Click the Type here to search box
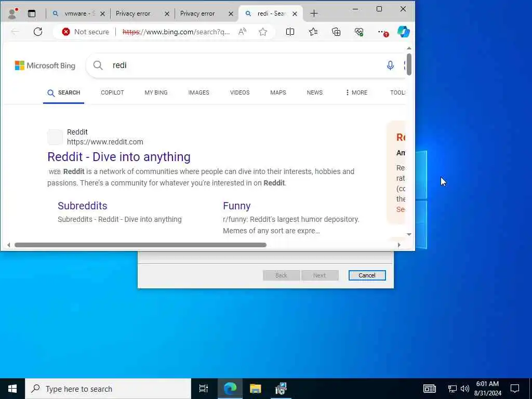Image resolution: width=532 pixels, height=399 pixels. (108, 389)
